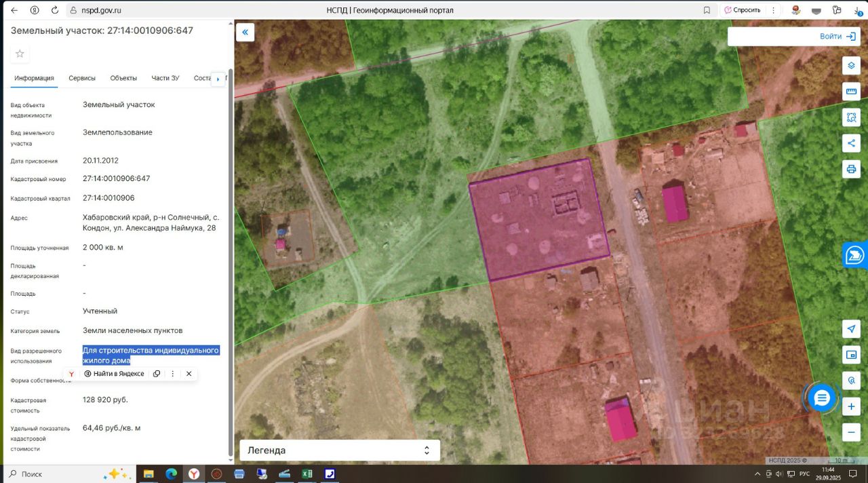Switch keyboard language РУС in tray
Viewport: 868px width, 483px height.
(x=804, y=474)
